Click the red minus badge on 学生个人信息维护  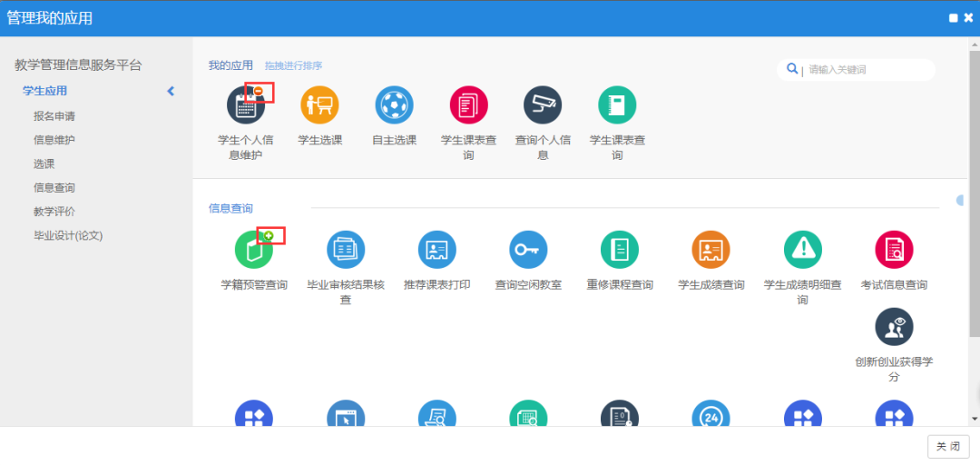tap(259, 92)
